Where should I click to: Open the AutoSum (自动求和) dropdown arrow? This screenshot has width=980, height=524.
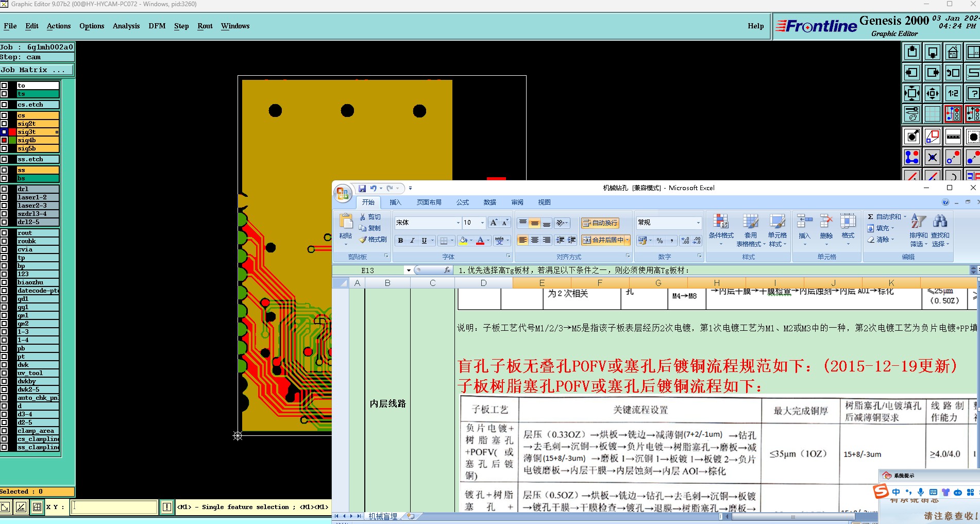[905, 217]
